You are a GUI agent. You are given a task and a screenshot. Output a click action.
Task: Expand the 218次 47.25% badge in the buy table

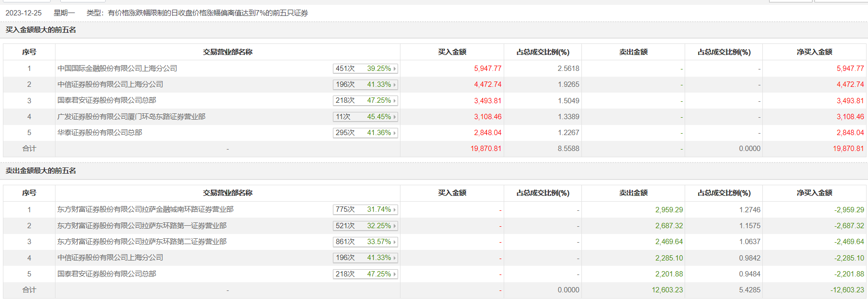(x=395, y=101)
